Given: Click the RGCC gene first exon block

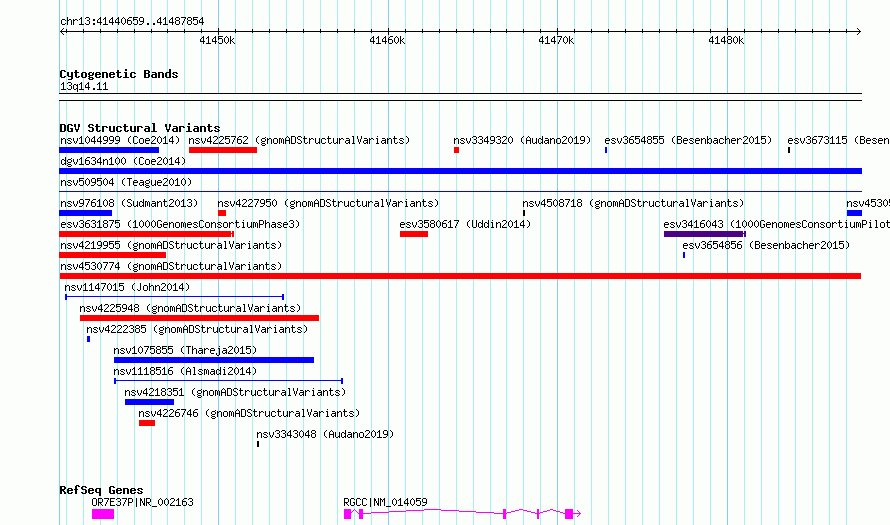Looking at the screenshot, I should tap(347, 514).
